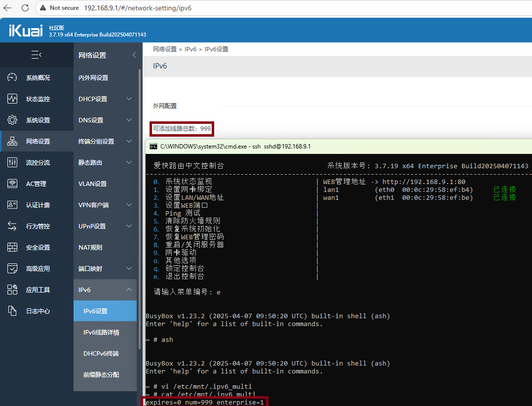Open the DHCPv6终端 menu item
The image size is (532, 406).
point(101,354)
